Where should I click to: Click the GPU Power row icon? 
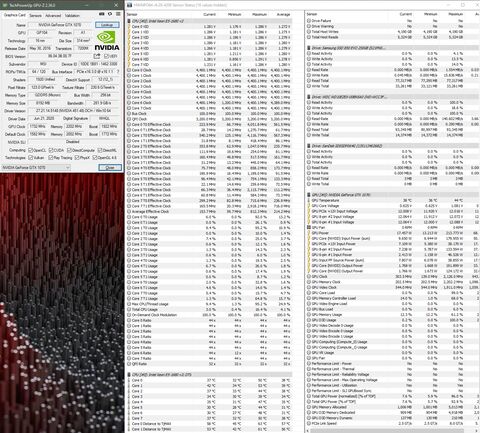(309, 233)
